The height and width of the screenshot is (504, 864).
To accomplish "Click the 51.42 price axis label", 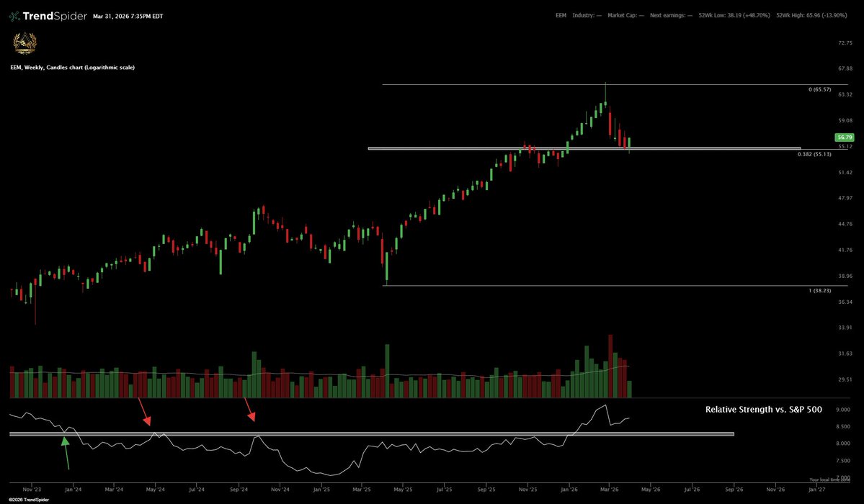I will (x=845, y=172).
